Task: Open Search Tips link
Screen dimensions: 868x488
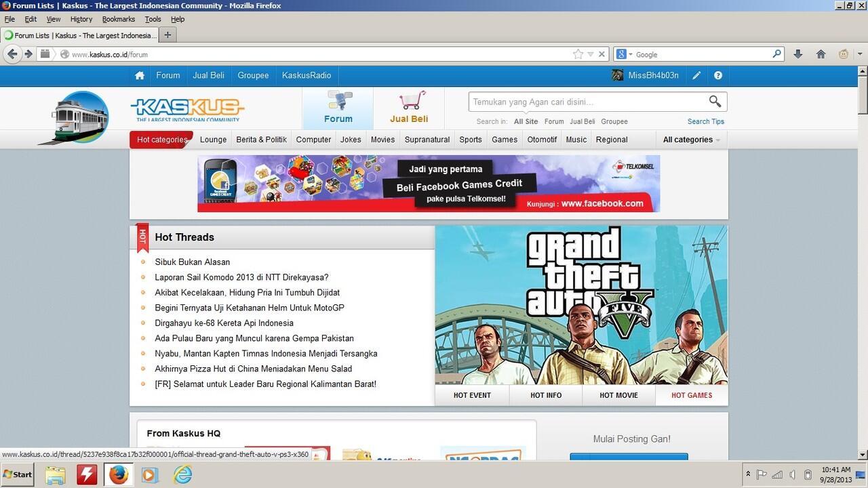Action: pos(706,121)
